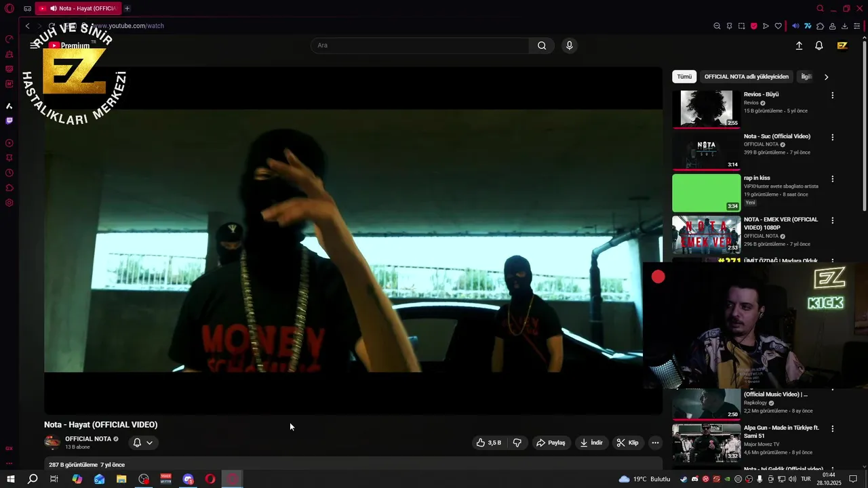
Task: Open Opera sidebar settings gear
Action: 9,203
